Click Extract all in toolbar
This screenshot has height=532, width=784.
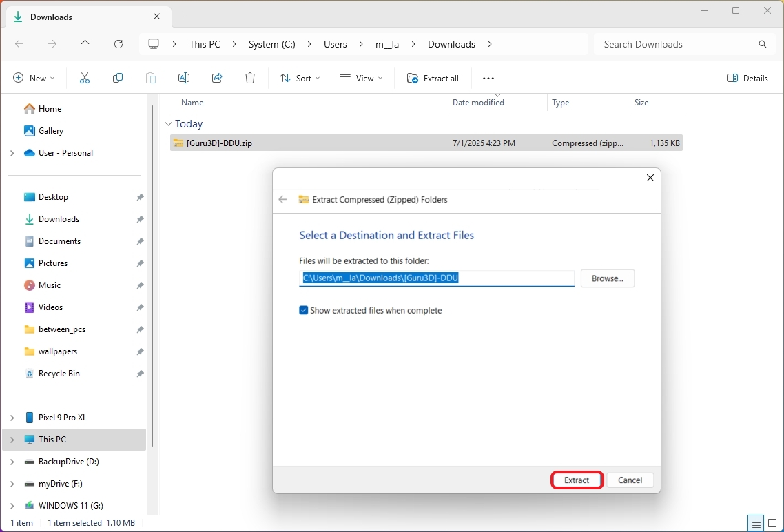pyautogui.click(x=433, y=78)
